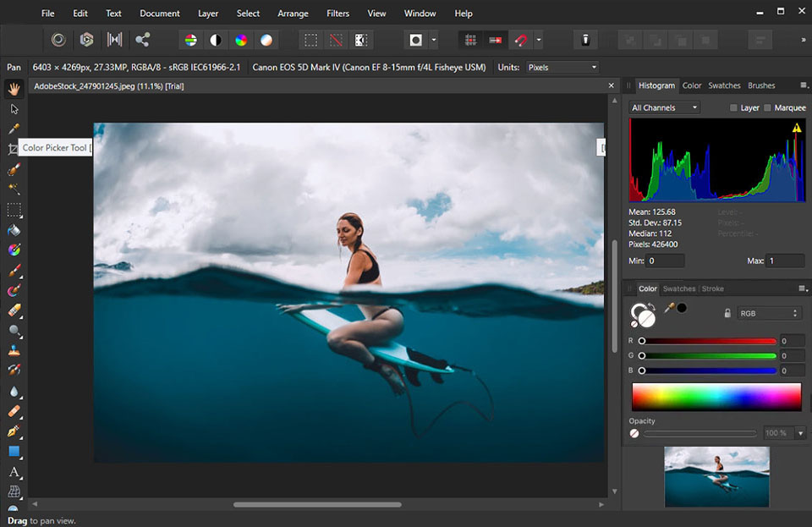Open the Layer menu
The image size is (812, 527).
click(208, 14)
